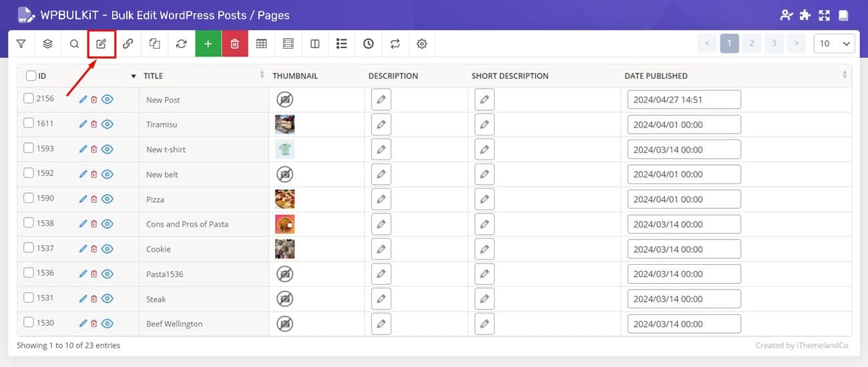Screen dimensions: 868x367
Task: Add new post with green plus button
Action: 208,44
